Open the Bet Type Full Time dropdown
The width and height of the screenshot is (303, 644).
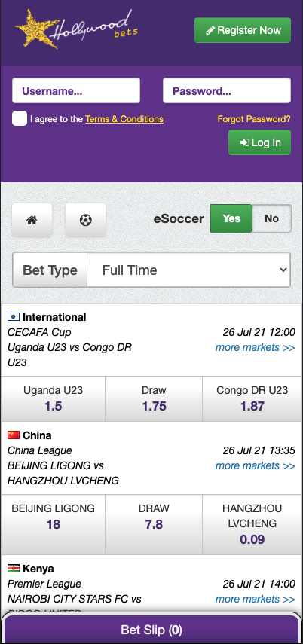(188, 270)
